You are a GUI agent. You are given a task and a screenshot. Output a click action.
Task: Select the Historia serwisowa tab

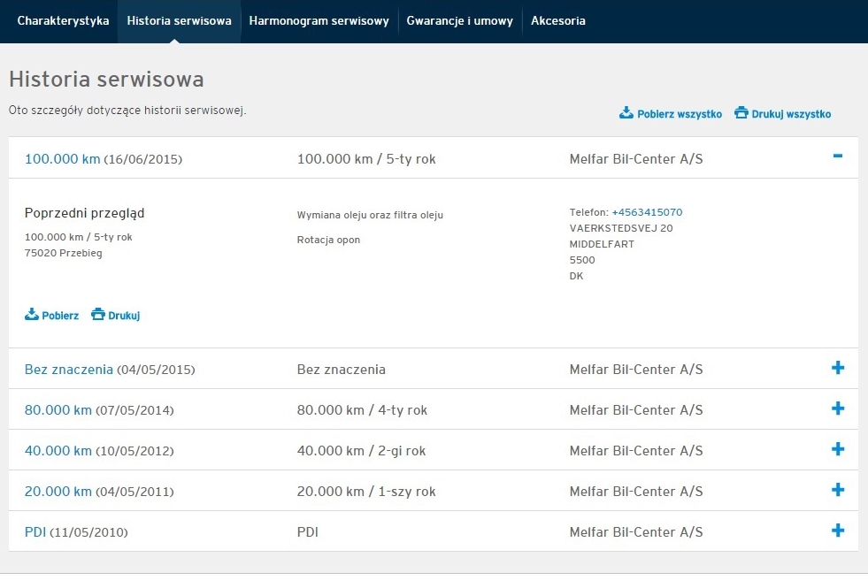pyautogui.click(x=179, y=20)
